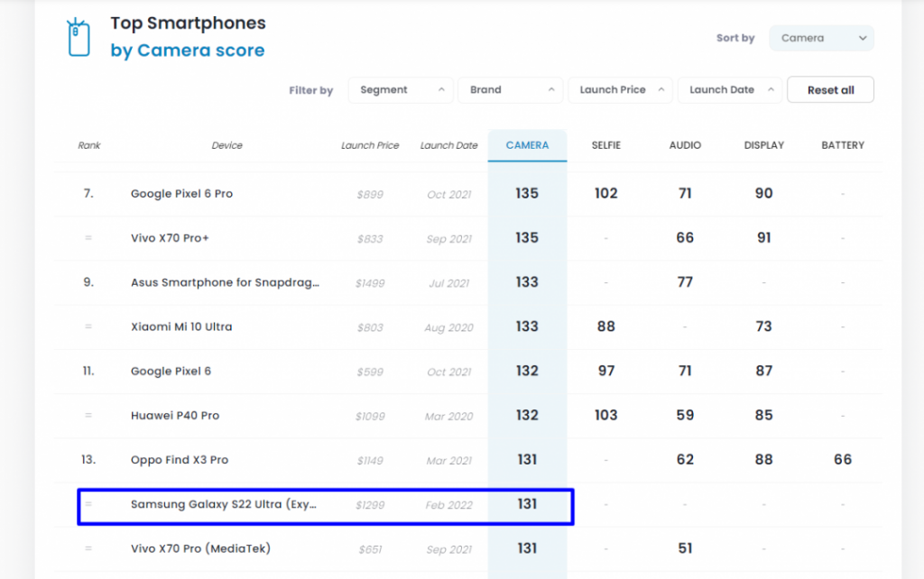Click the Feb 2022 launch date cell
924x579 pixels.
[449, 505]
